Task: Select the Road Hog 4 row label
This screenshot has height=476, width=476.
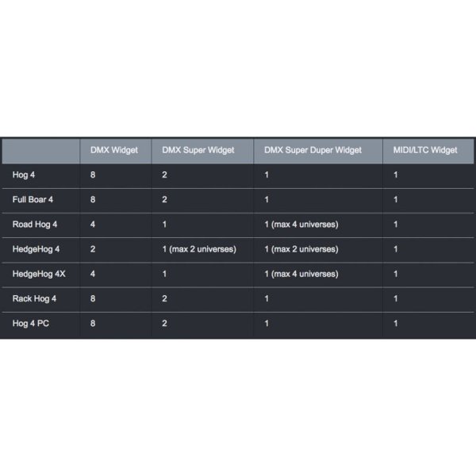Action: (x=34, y=225)
